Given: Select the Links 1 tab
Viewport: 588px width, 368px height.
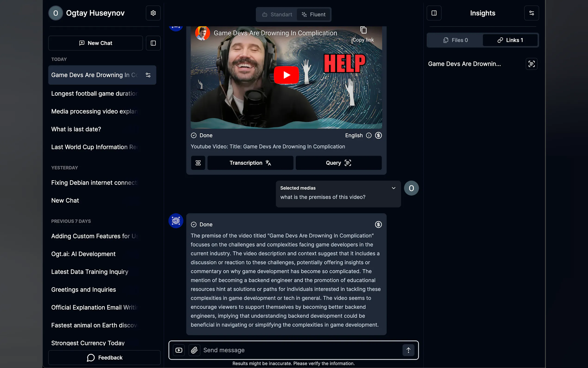Looking at the screenshot, I should (x=510, y=40).
